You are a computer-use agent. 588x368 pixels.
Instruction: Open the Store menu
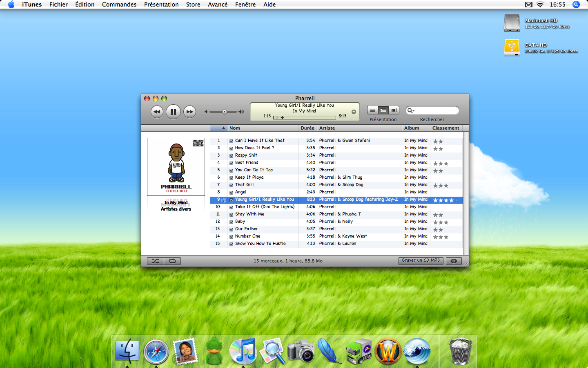[193, 4]
